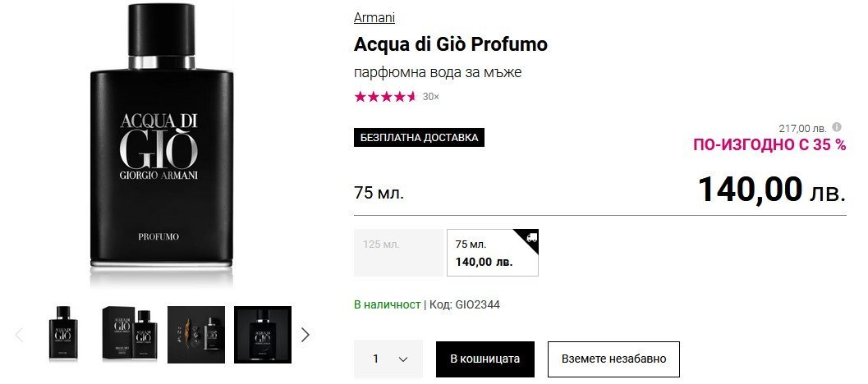Open the 30× reviews count link
The image size is (868, 384).
click(431, 97)
